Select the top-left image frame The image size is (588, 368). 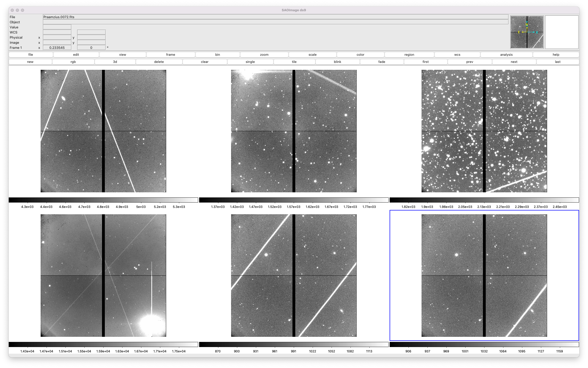(x=103, y=131)
